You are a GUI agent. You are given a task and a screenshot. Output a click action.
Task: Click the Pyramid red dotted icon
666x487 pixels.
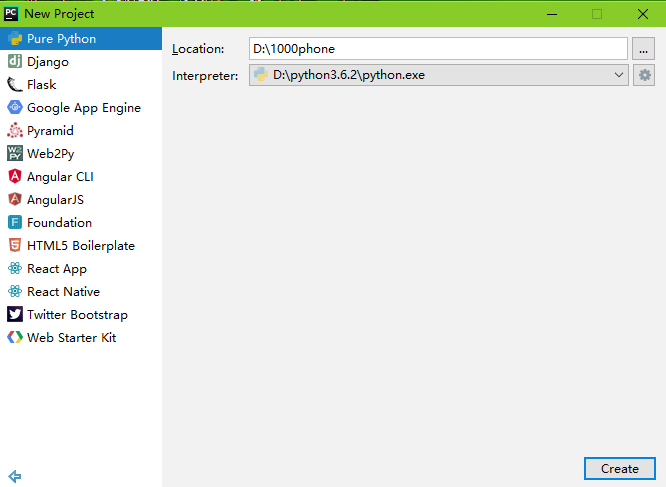[15, 130]
